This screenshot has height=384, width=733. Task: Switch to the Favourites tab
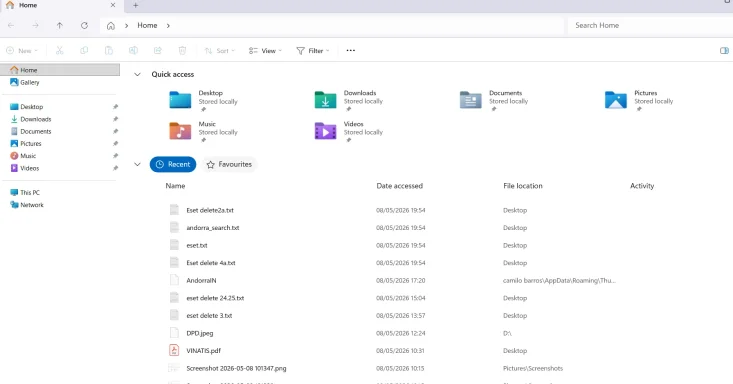tap(230, 164)
